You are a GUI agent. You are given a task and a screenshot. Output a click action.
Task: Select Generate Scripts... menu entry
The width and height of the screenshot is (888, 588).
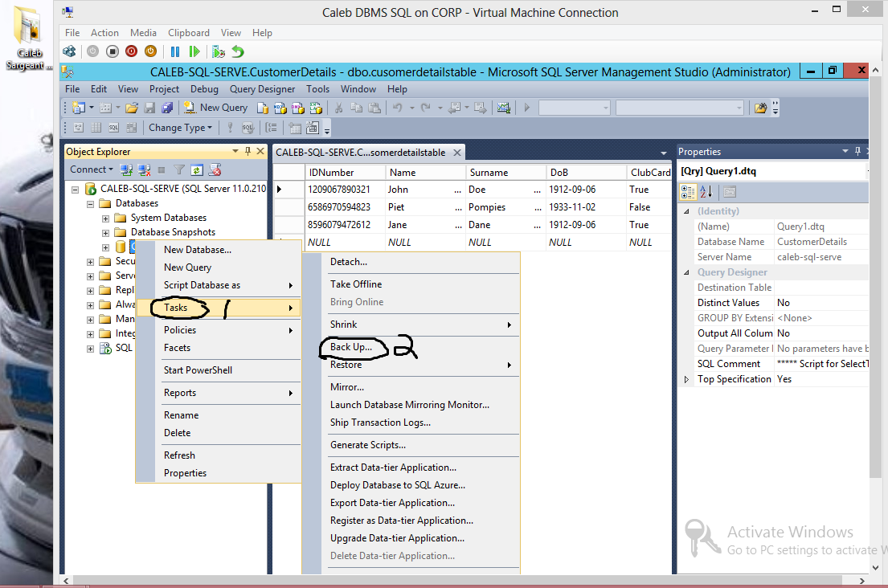(367, 445)
